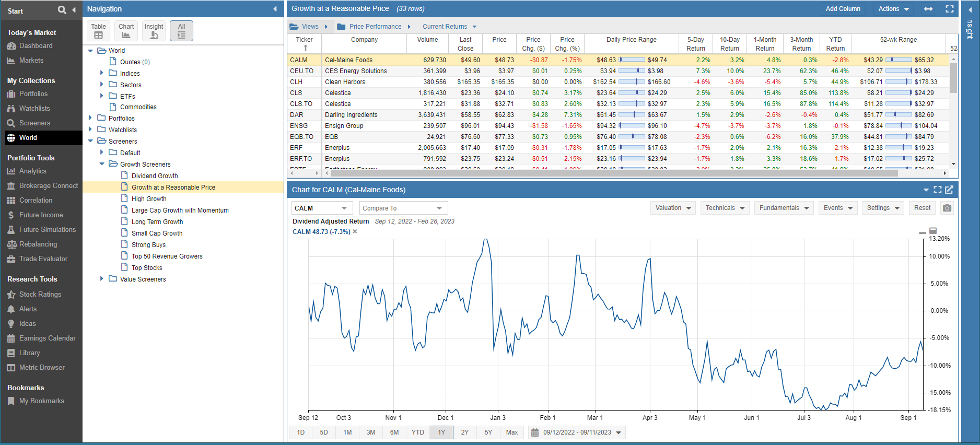Set chart range to 1D
The height and width of the screenshot is (445, 980).
click(301, 432)
